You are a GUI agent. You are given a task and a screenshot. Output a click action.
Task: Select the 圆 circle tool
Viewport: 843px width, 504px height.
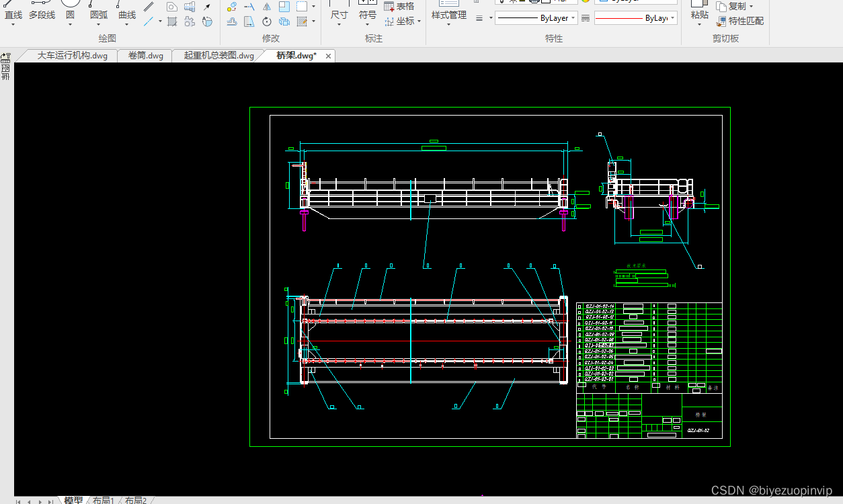tap(71, 10)
